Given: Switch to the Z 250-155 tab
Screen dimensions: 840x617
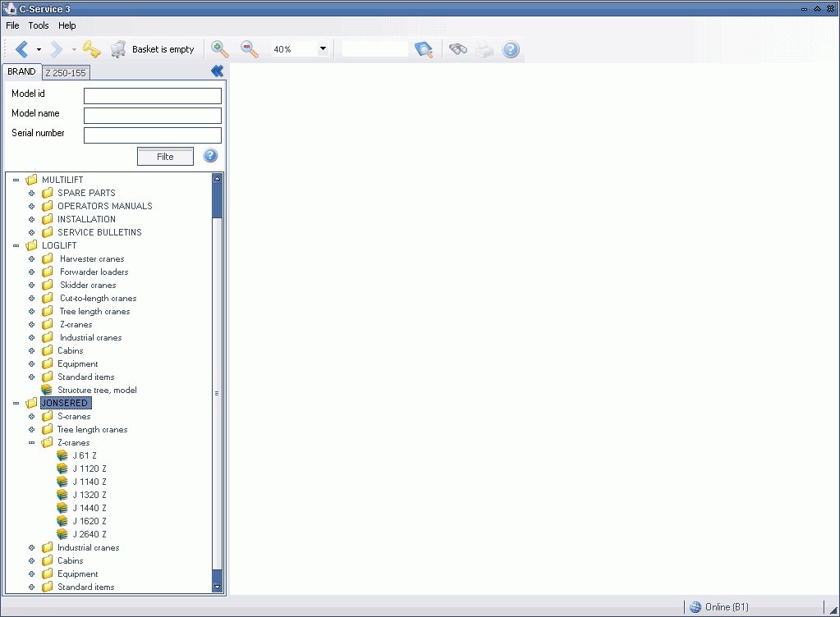Looking at the screenshot, I should coord(66,73).
